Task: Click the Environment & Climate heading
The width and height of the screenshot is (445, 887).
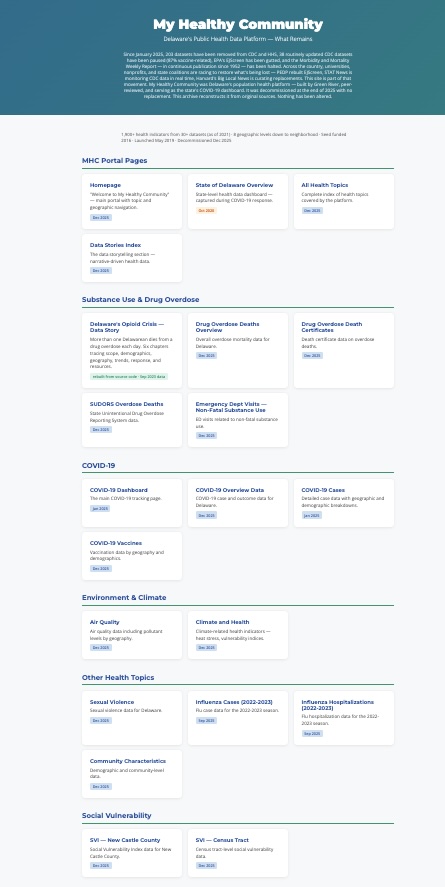Action: point(124,597)
